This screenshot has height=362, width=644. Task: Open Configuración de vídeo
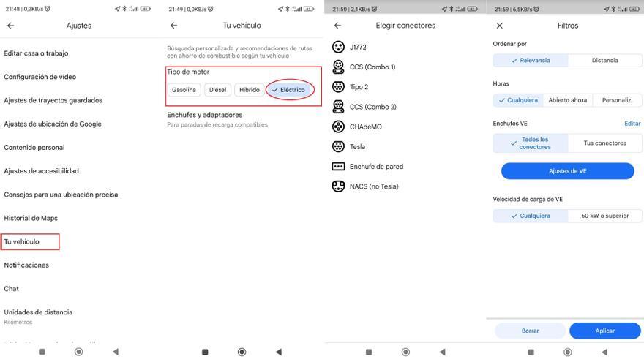40,77
